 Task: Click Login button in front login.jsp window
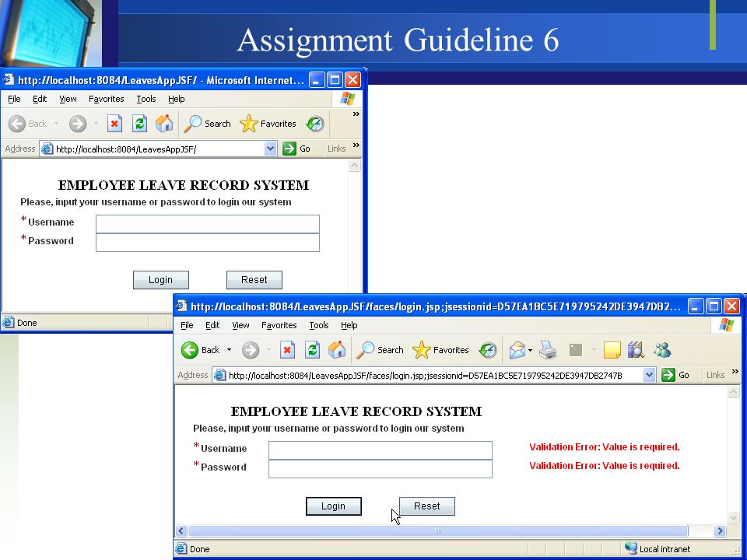(x=334, y=506)
